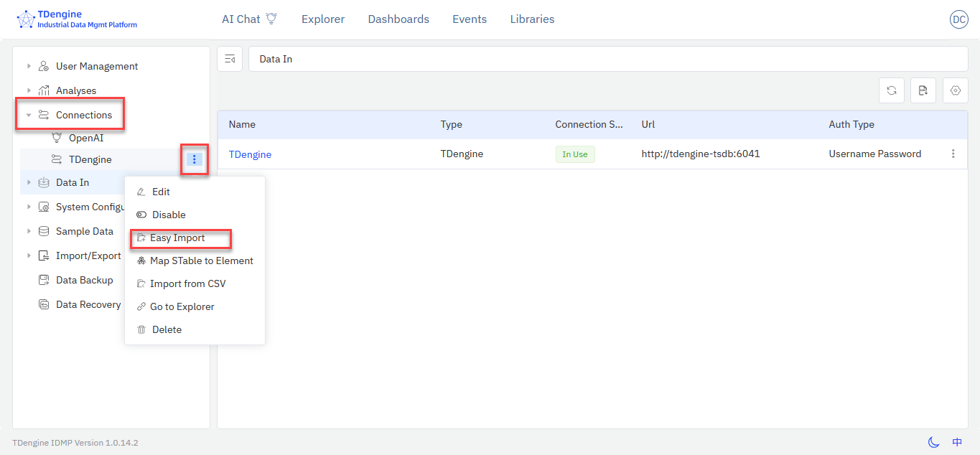Click the DC user avatar
Viewport: 980px width, 455px height.
pos(958,19)
